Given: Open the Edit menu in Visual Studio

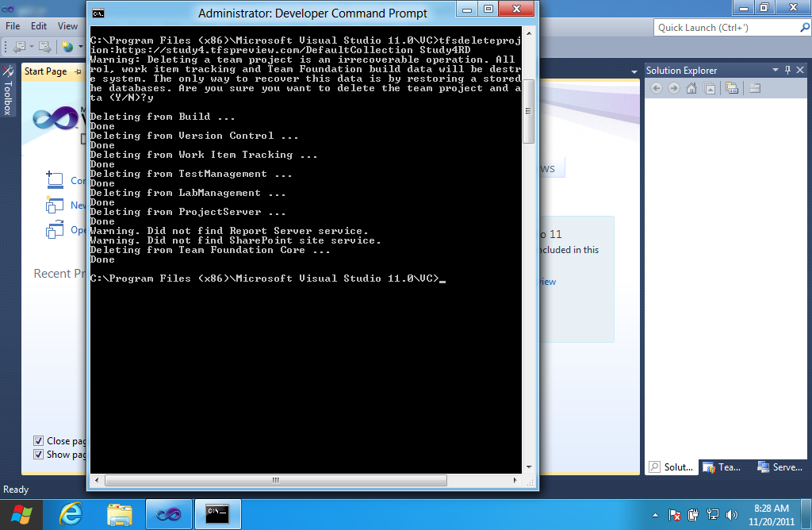Looking at the screenshot, I should pos(38,26).
